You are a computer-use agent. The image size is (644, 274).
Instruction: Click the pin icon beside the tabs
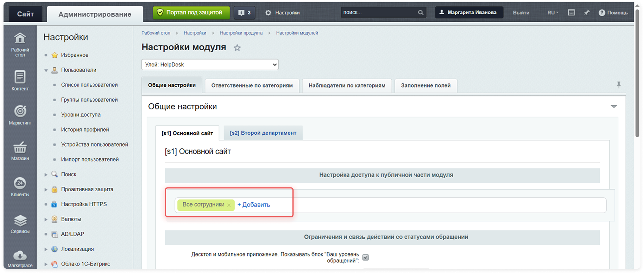619,85
